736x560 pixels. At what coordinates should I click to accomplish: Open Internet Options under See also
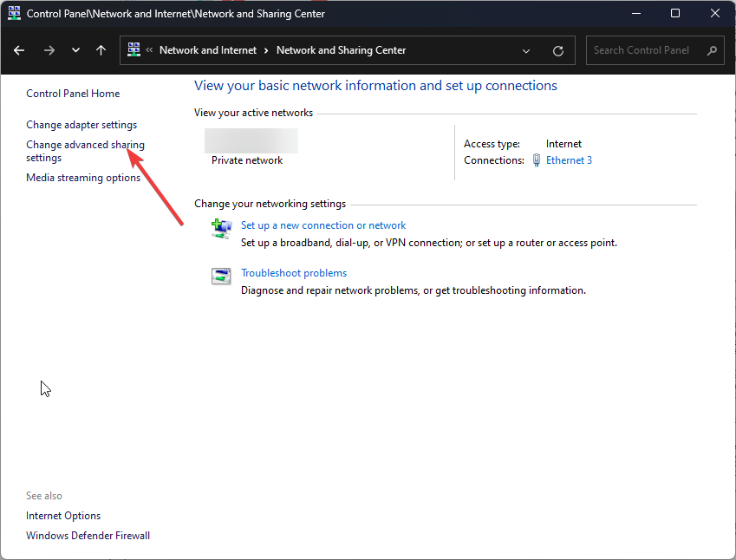click(x=63, y=516)
